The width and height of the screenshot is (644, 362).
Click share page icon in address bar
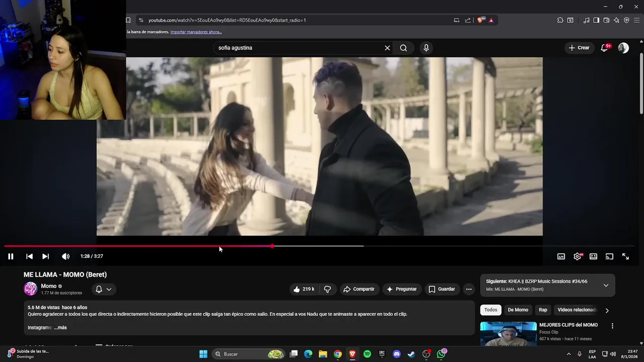468,20
